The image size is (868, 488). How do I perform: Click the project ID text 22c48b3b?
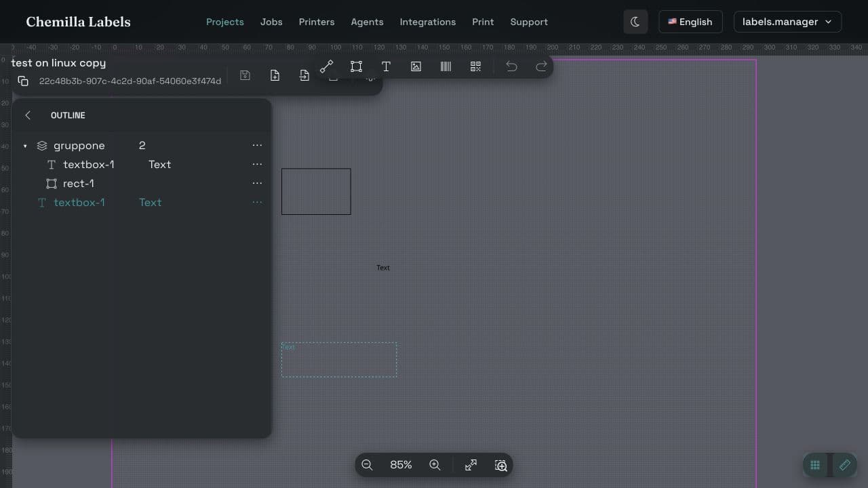click(130, 81)
